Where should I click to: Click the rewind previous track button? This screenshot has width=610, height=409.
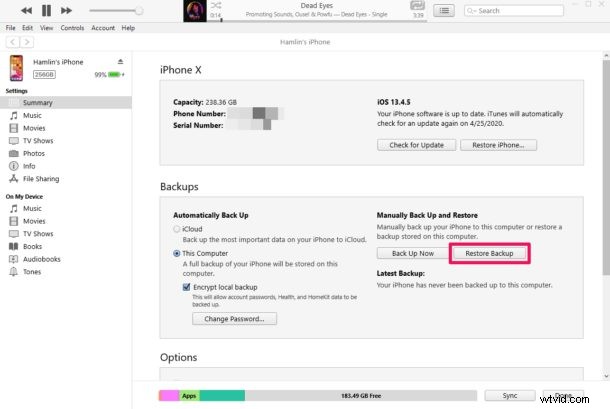point(26,11)
